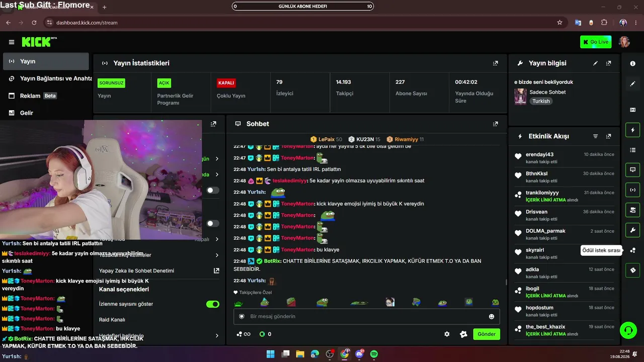This screenshot has width=644, height=362.
Task: Edit stream info with the pencil icon
Action: pos(596,63)
